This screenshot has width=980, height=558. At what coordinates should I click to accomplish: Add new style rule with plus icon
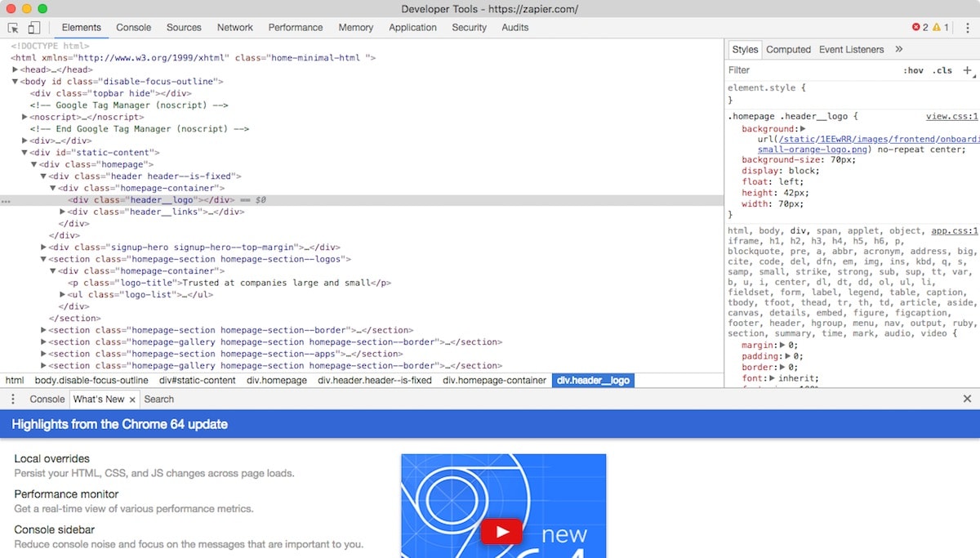(967, 70)
